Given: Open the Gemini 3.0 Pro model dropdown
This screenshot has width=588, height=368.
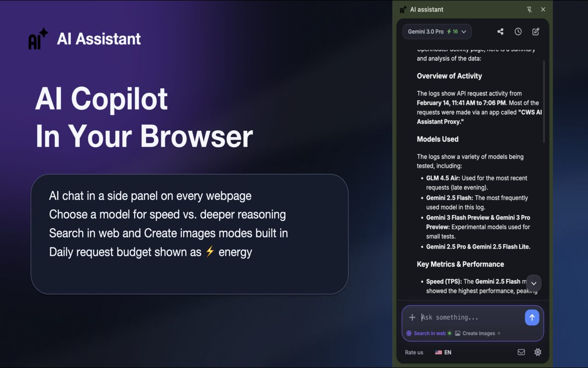Looking at the screenshot, I should pos(437,32).
